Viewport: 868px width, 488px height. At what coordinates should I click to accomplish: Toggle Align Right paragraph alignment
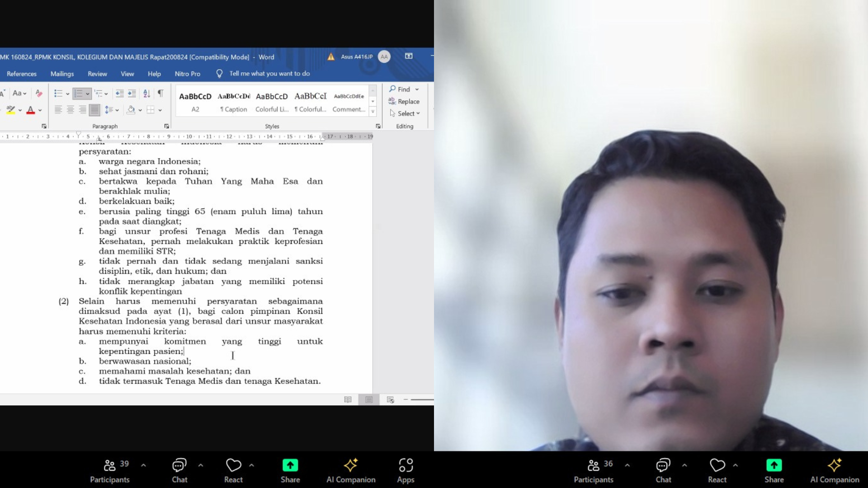(82, 110)
